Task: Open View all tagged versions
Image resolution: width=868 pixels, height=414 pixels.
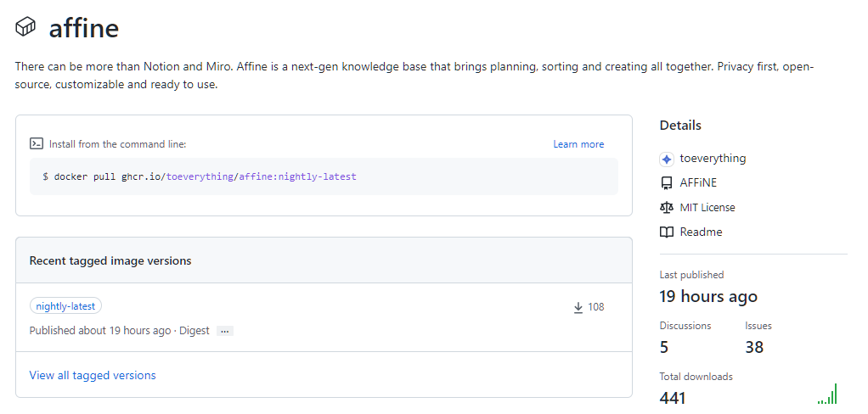Action: pyautogui.click(x=93, y=375)
